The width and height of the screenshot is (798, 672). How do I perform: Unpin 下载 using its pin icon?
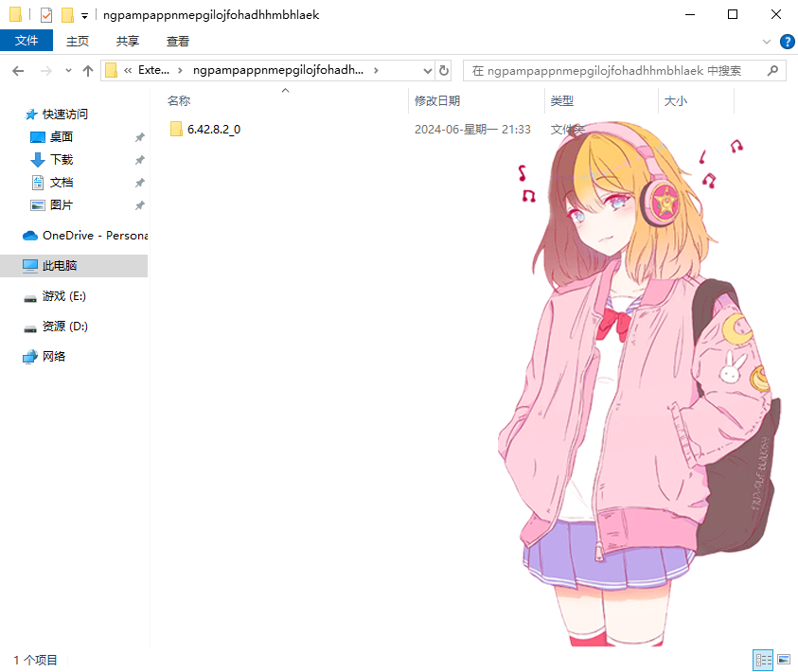coord(139,160)
